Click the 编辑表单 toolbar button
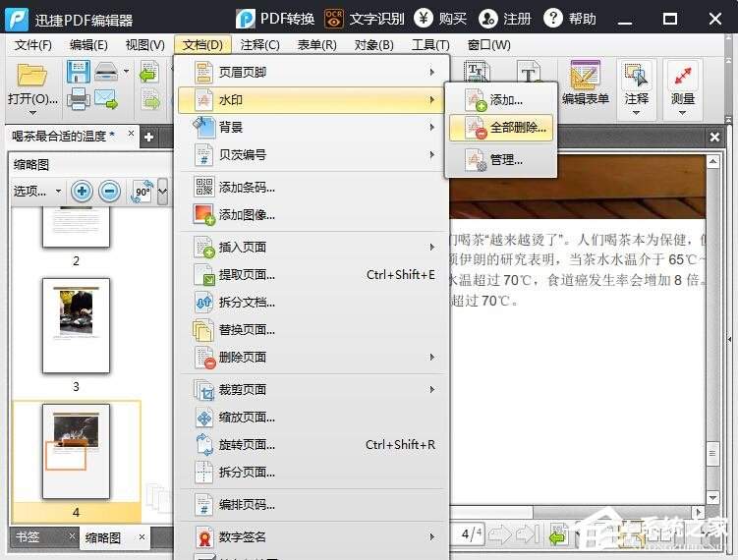This screenshot has width=738, height=560. tap(585, 83)
